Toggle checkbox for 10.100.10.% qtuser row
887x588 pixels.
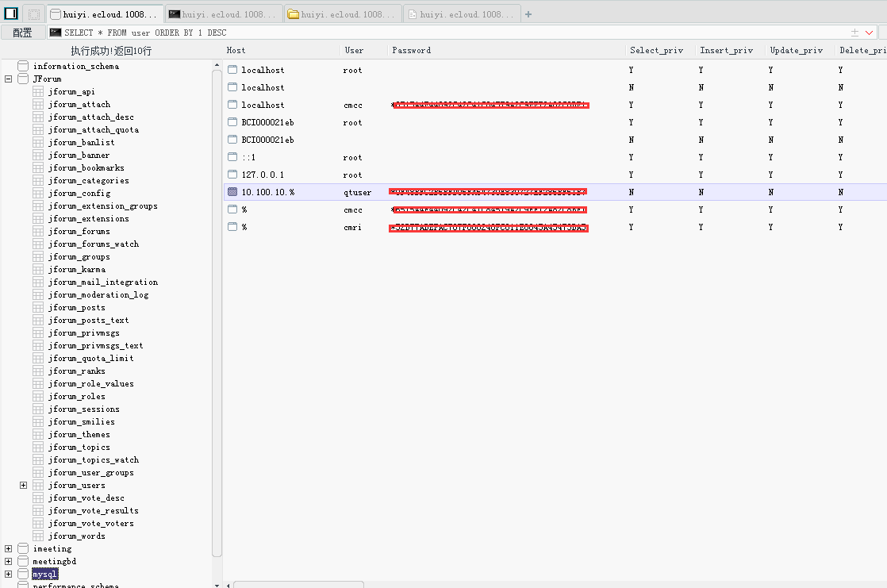(x=232, y=192)
